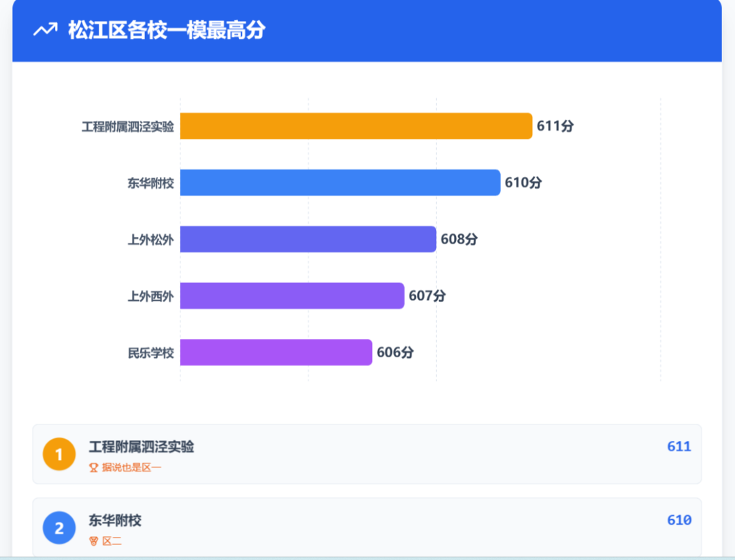Click the trophy icon beside 据说也是区一
This screenshot has width=735, height=560.
click(94, 467)
